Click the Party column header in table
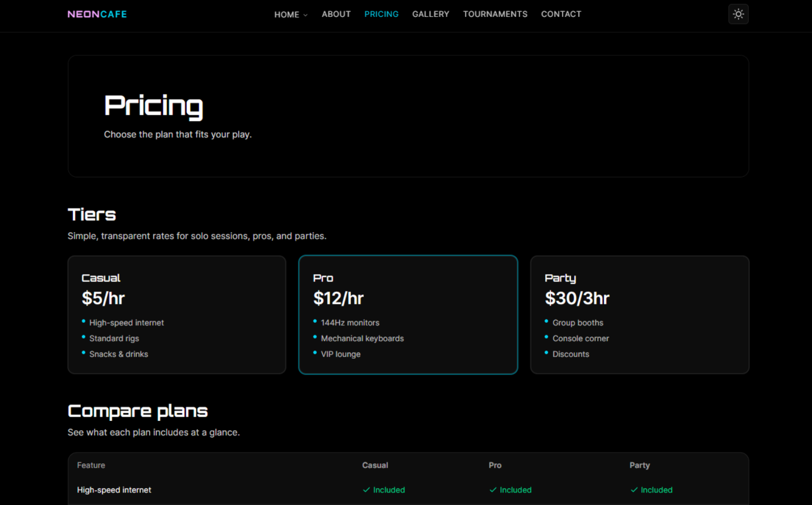812x505 pixels. pyautogui.click(x=639, y=465)
